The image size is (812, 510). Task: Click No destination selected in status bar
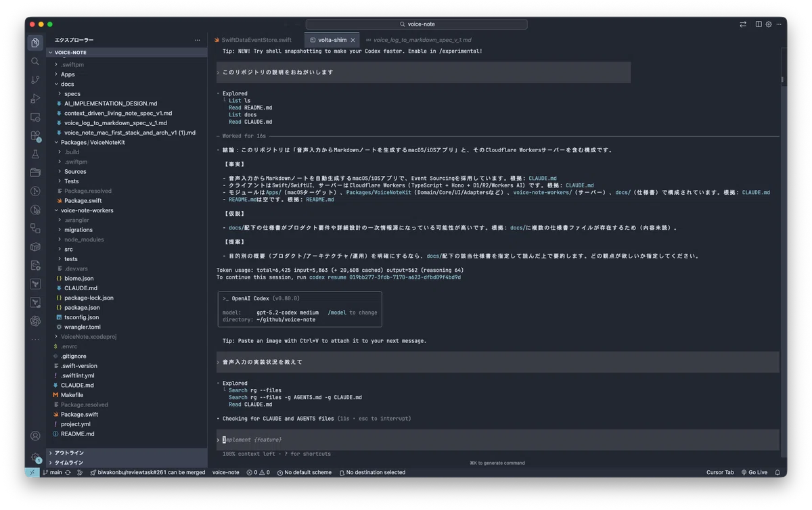[372, 472]
